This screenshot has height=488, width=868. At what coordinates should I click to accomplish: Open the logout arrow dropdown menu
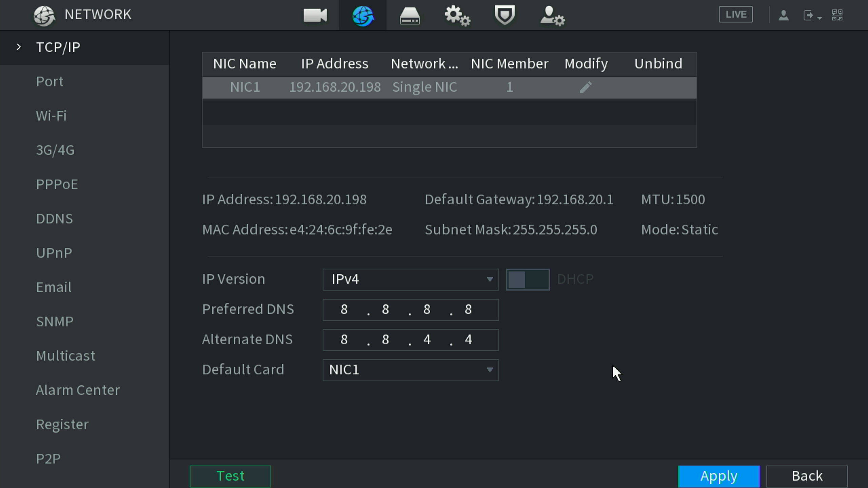[812, 16]
